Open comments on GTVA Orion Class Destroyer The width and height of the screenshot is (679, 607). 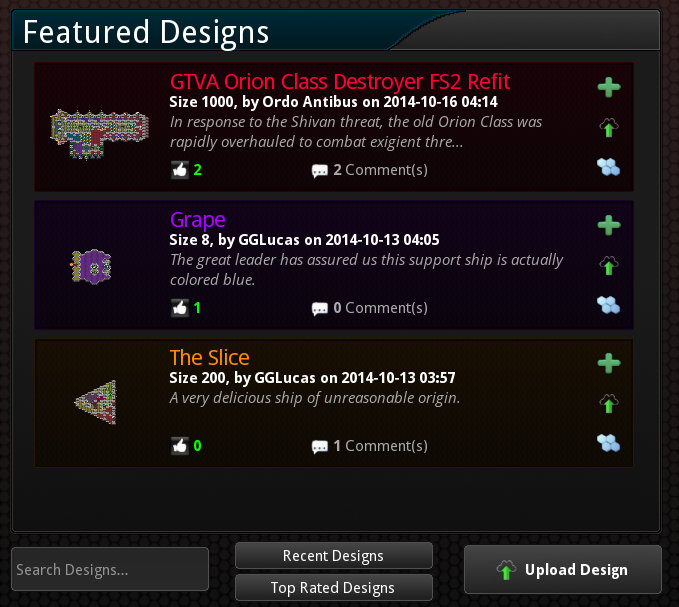370,170
